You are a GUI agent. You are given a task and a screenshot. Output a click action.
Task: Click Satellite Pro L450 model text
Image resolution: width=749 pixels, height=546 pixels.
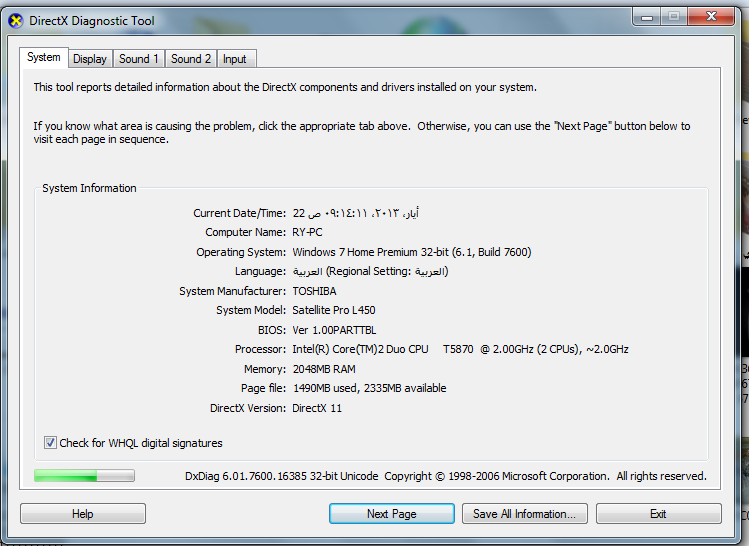pyautogui.click(x=334, y=310)
